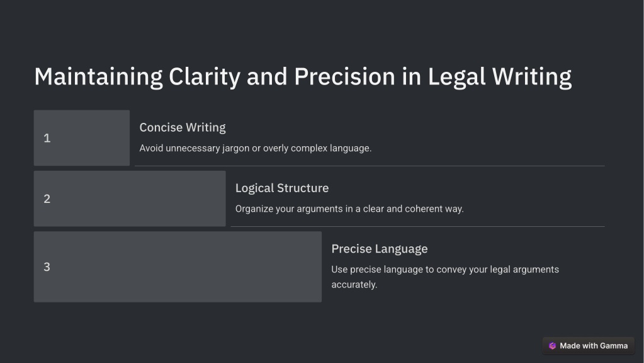Select the Concise Writing heading
This screenshot has width=644, height=363.
pyautogui.click(x=183, y=127)
